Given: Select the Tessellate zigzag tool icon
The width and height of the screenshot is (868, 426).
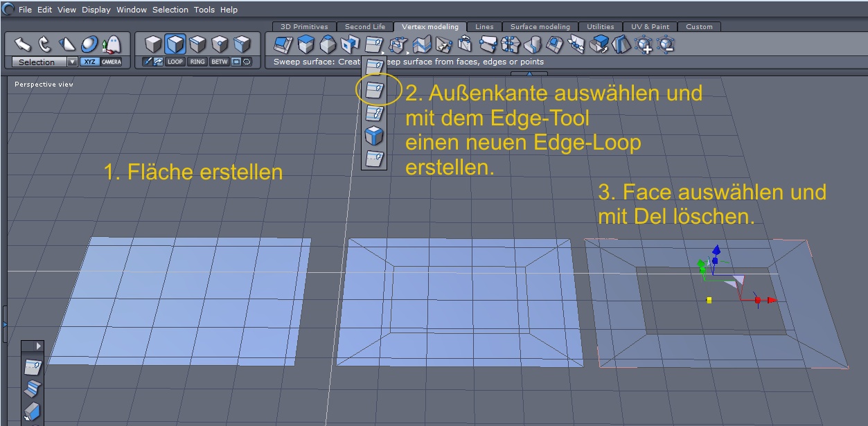Looking at the screenshot, I should pos(422,45).
